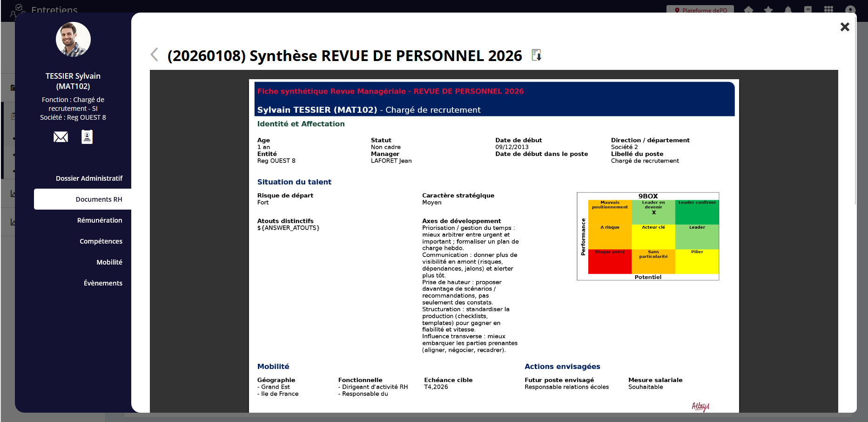Click the envelope email icon under the employee name

pyautogui.click(x=61, y=137)
